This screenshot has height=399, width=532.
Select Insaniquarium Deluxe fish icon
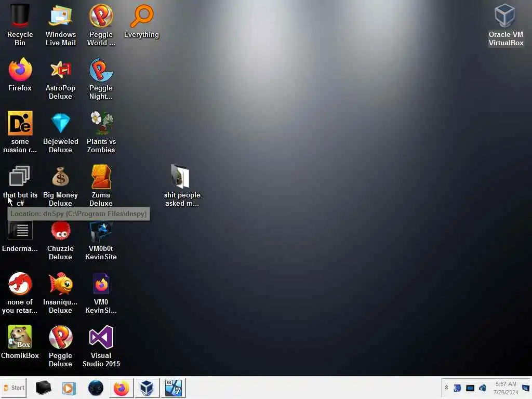(x=60, y=292)
